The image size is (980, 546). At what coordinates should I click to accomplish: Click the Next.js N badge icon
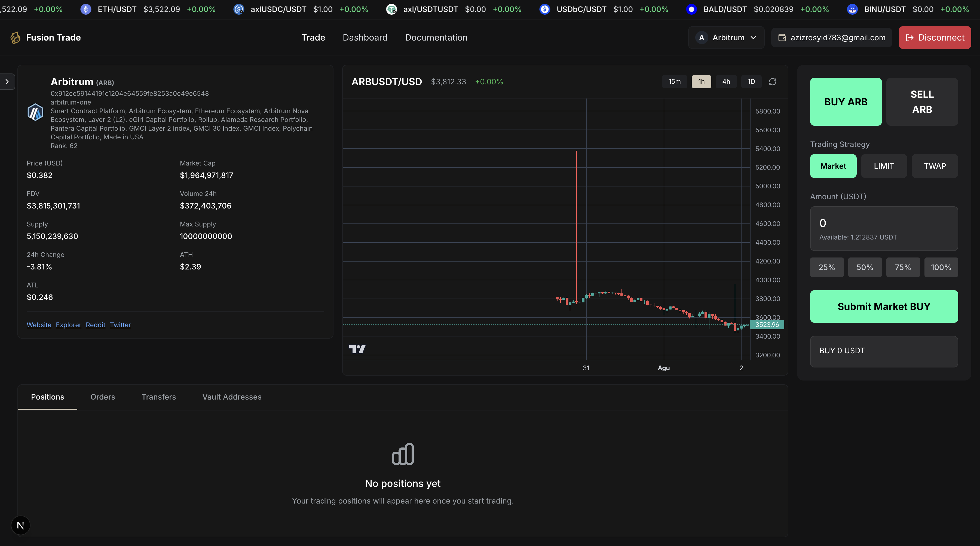click(x=20, y=525)
